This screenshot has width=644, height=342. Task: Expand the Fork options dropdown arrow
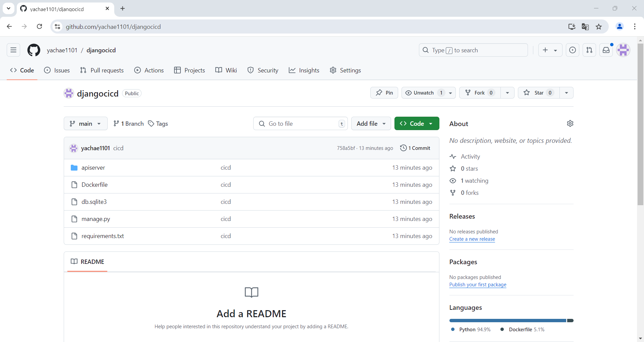[507, 93]
